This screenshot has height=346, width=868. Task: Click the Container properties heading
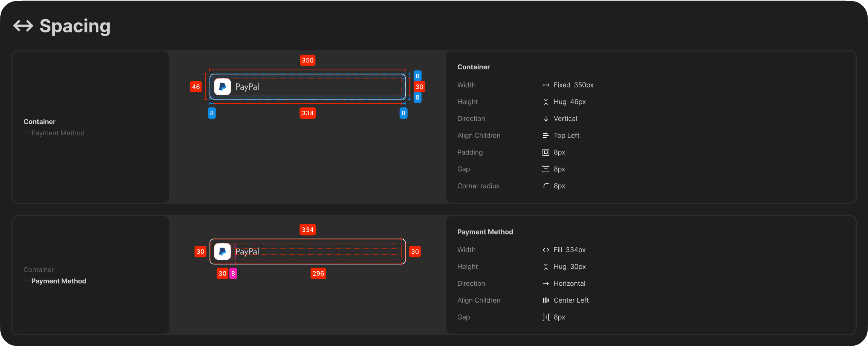pyautogui.click(x=474, y=67)
